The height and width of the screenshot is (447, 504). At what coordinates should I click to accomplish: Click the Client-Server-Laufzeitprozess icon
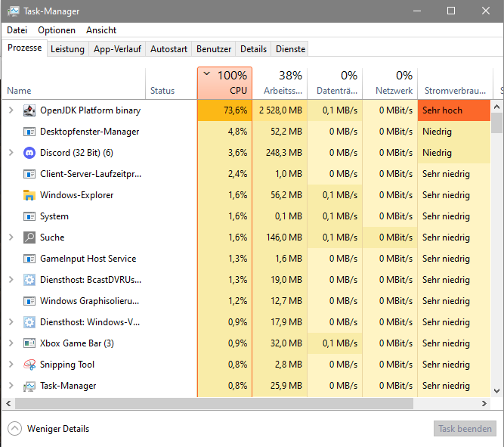[x=29, y=174]
